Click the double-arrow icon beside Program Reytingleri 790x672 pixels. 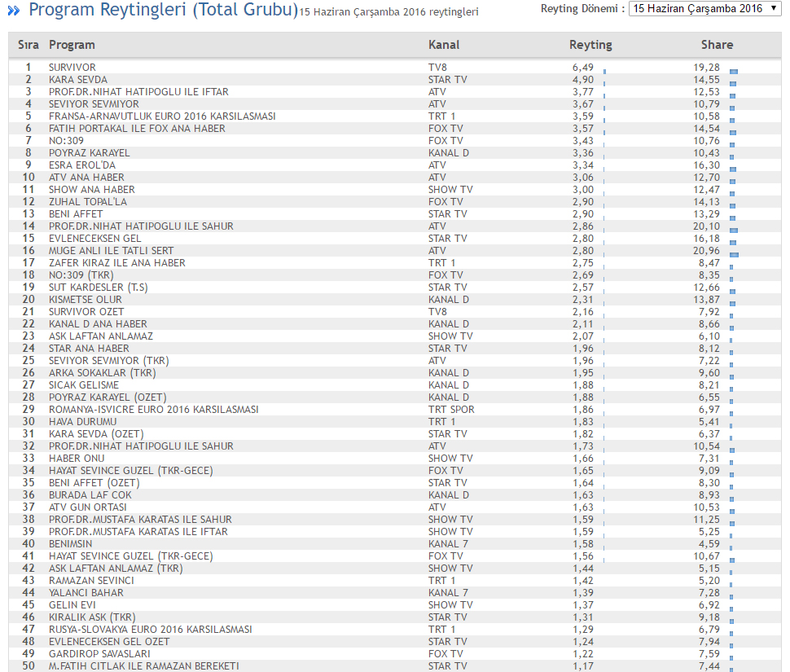click(x=14, y=11)
